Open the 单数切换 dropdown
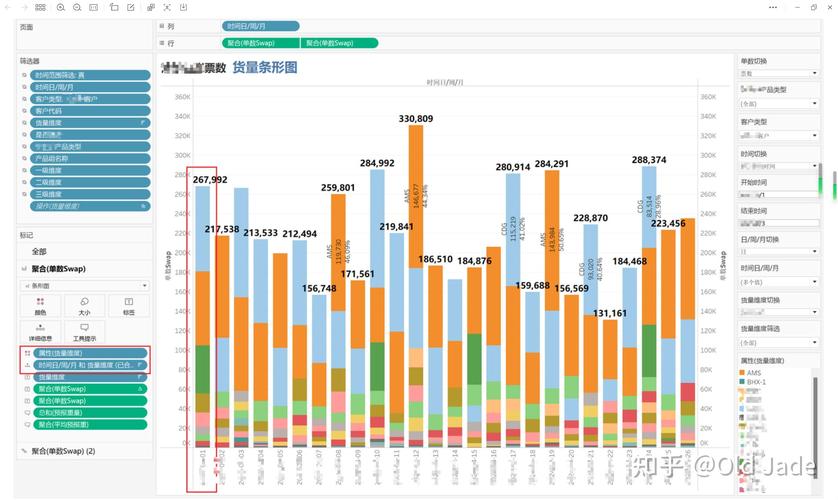838x500 pixels. pos(779,73)
